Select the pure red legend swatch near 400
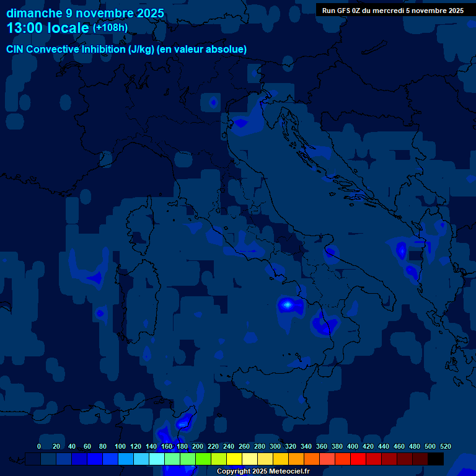This screenshot has height=476, width=476. pos(358,459)
